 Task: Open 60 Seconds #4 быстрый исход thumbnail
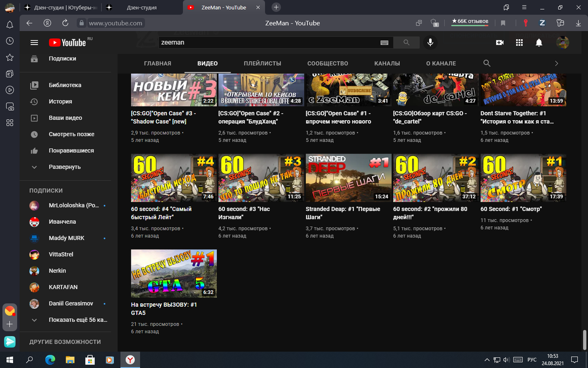click(x=174, y=178)
